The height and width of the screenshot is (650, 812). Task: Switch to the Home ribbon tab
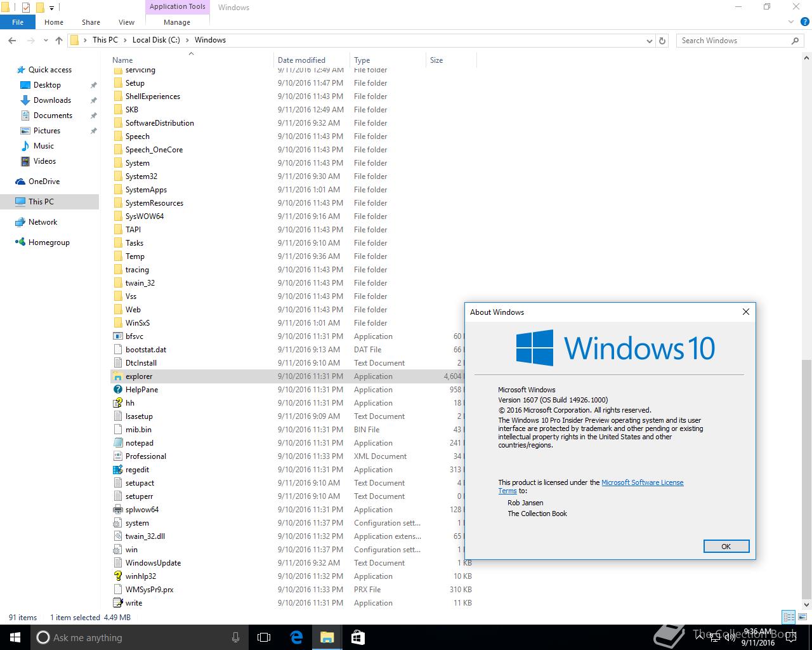54,22
